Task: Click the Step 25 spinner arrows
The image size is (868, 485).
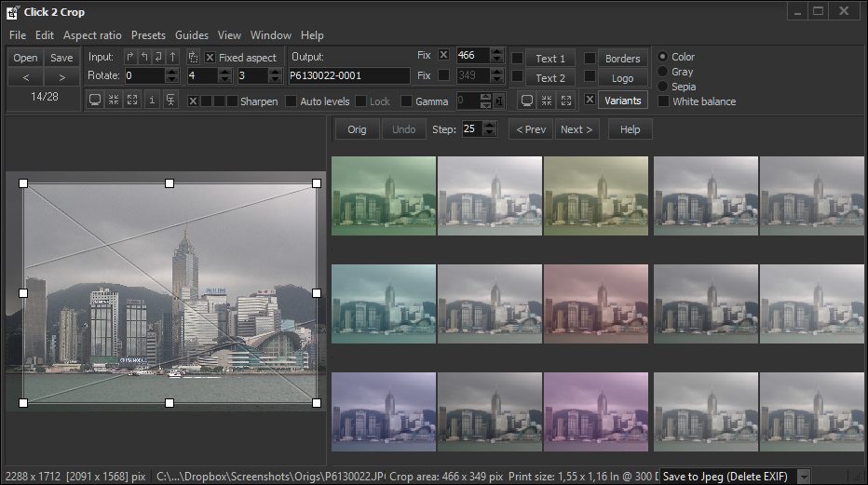Action: tap(489, 128)
